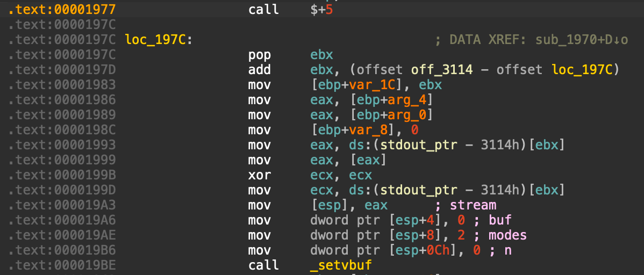Follow the off_3114 offset reference
Viewport: 644px width, 275px height.
click(442, 70)
